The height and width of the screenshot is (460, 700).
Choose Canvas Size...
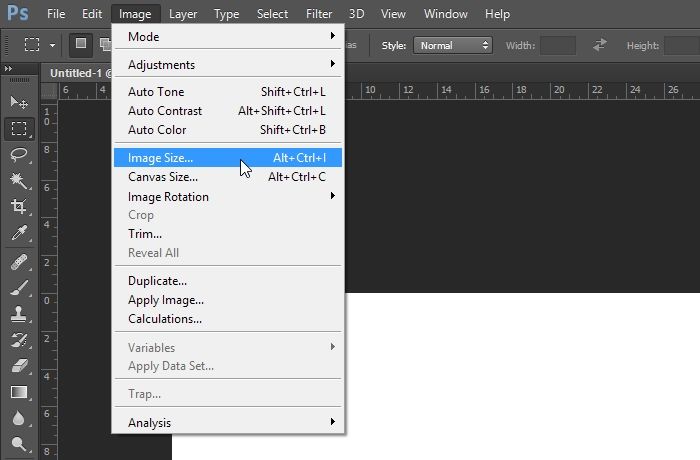click(x=228, y=177)
